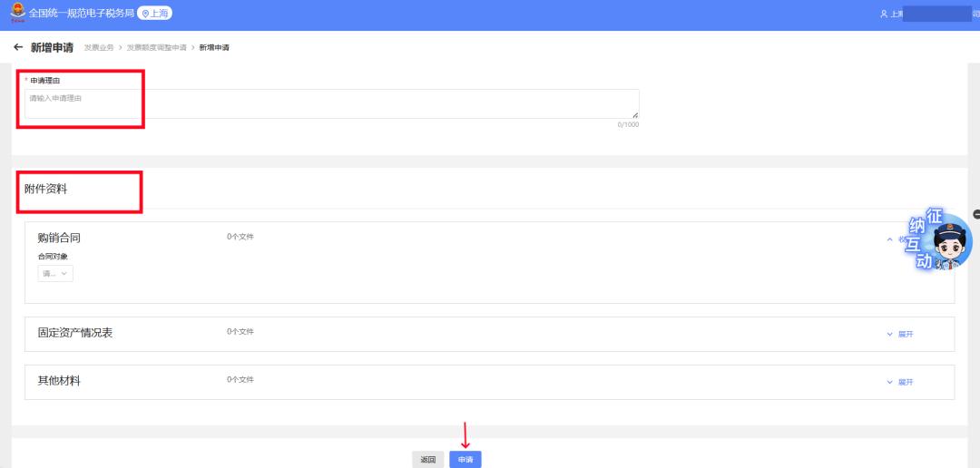The height and width of the screenshot is (468, 980).
Task: Click the back arrow beside 新增申请
Action: click(x=17, y=47)
